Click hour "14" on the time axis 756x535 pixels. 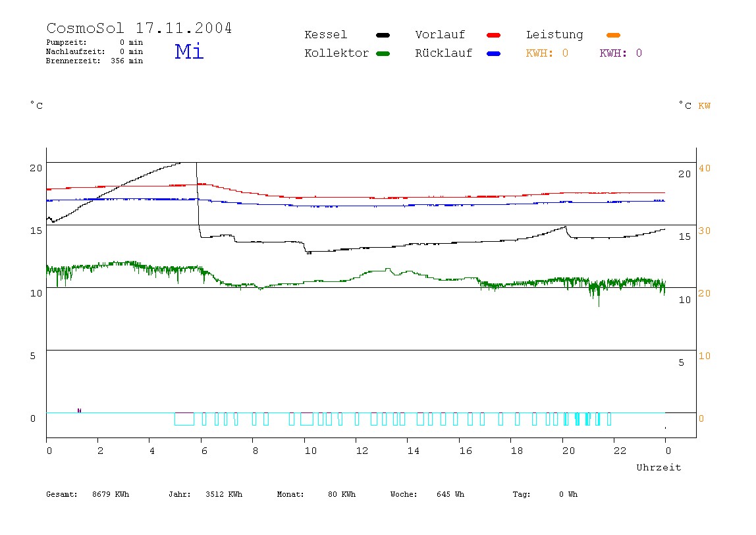coord(413,451)
